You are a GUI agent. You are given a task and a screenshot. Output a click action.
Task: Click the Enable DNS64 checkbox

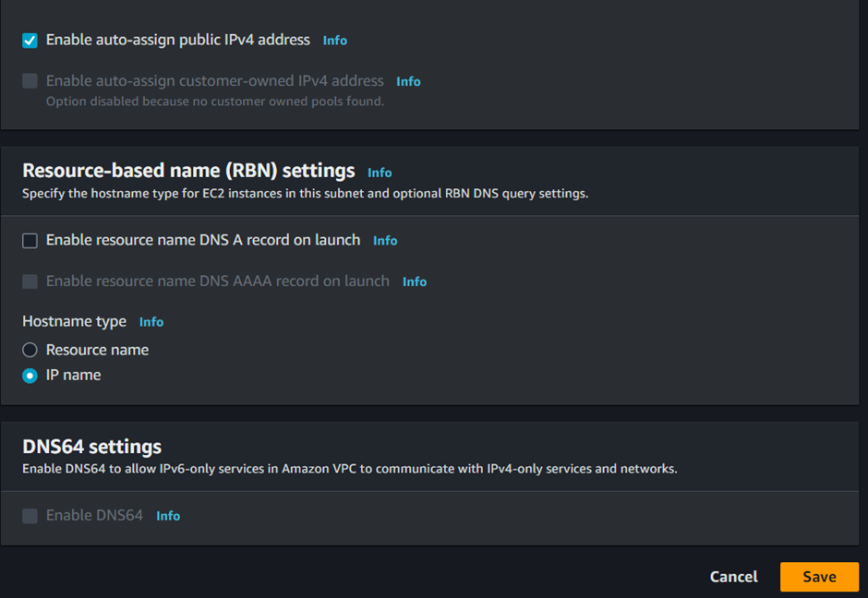coord(30,516)
